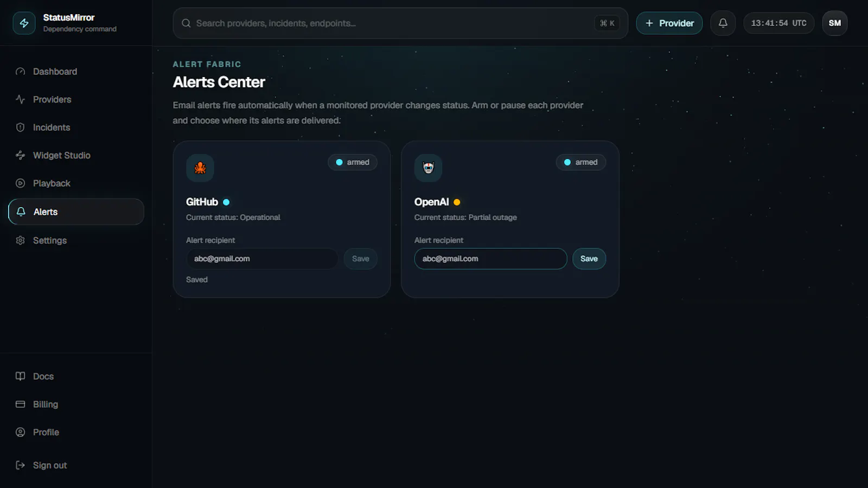Click the Alerts Center heading
This screenshot has width=868, height=488.
[x=219, y=82]
